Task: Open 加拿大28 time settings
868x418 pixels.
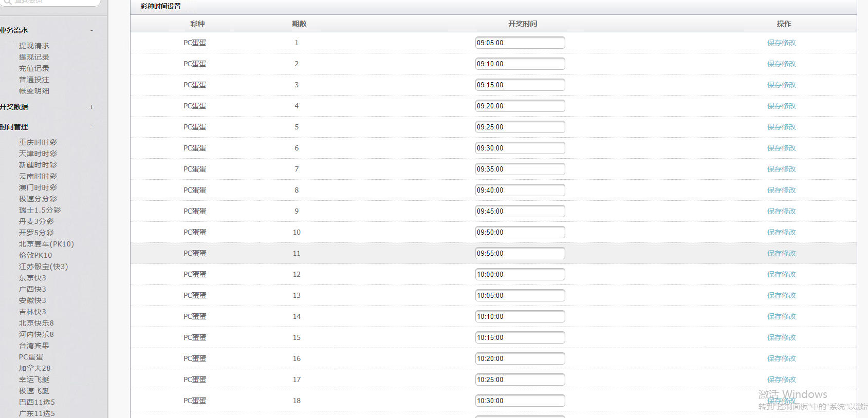Action: click(34, 368)
